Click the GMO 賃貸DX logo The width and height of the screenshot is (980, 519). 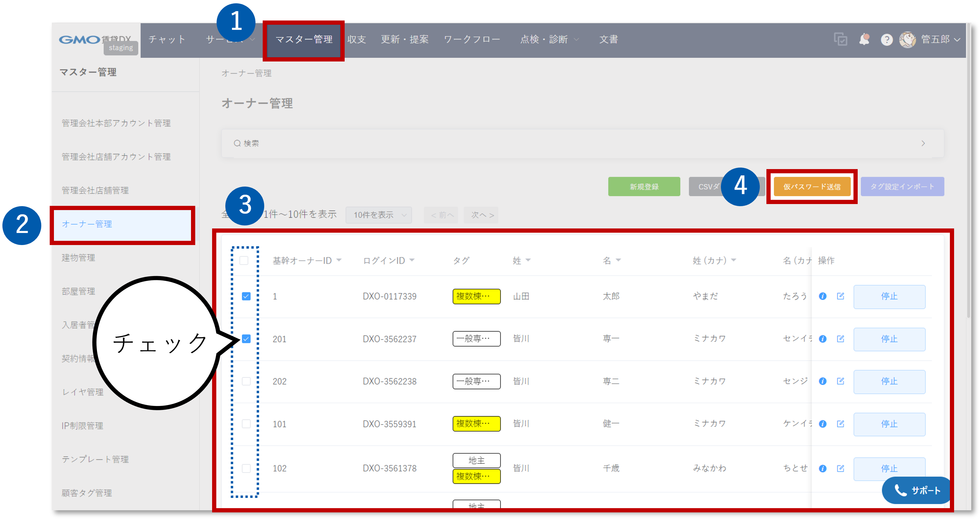click(95, 39)
